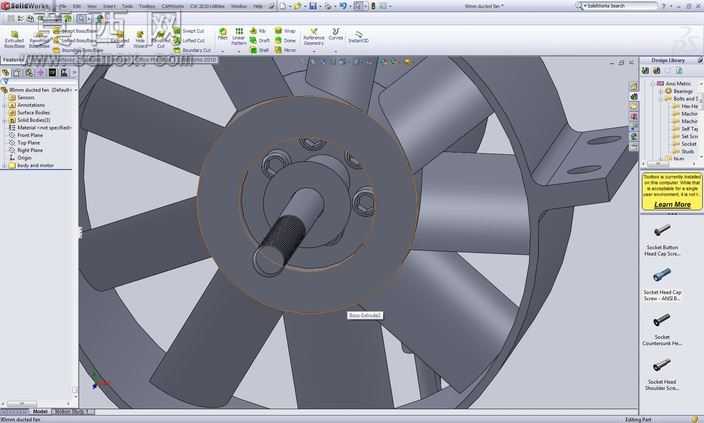The height and width of the screenshot is (423, 704).
Task: Open the Curves tool
Action: coord(335,34)
